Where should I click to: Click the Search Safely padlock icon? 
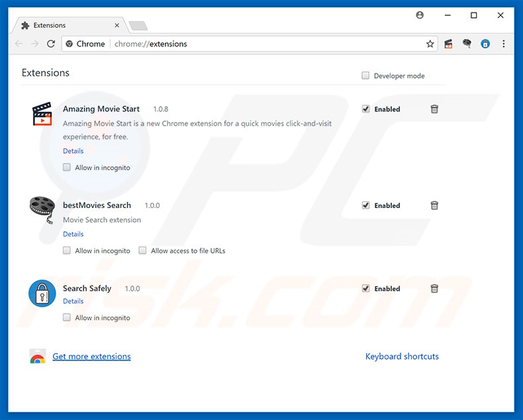coord(42,293)
